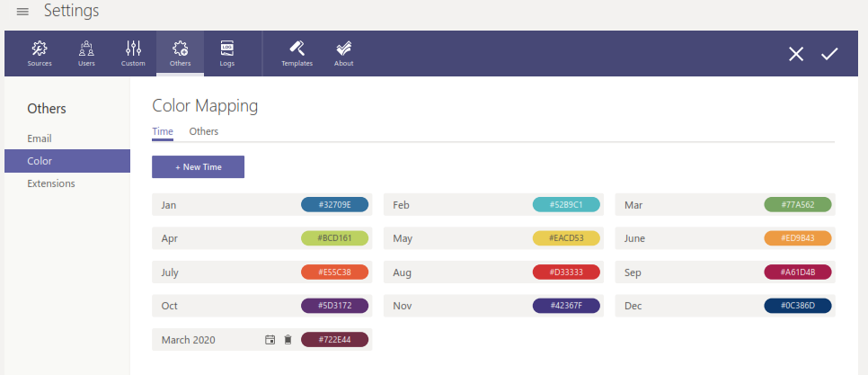Open the Users settings icon

coord(86,53)
